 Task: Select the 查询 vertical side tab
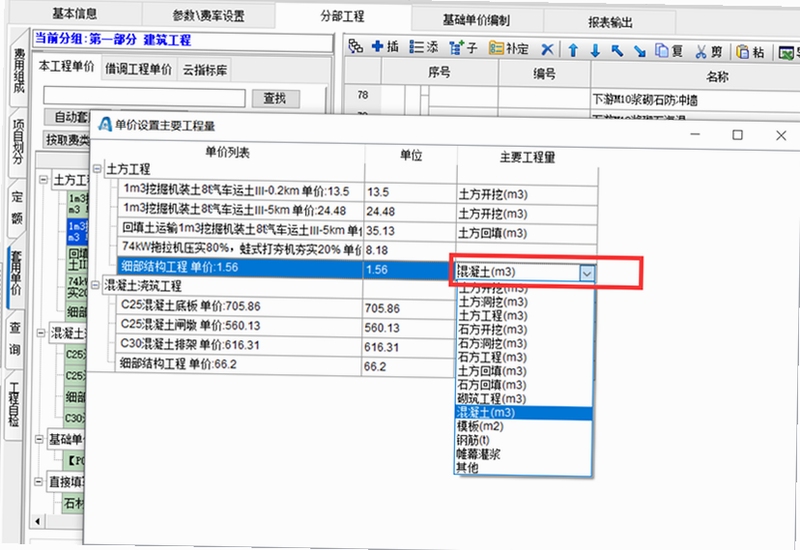[x=15, y=338]
